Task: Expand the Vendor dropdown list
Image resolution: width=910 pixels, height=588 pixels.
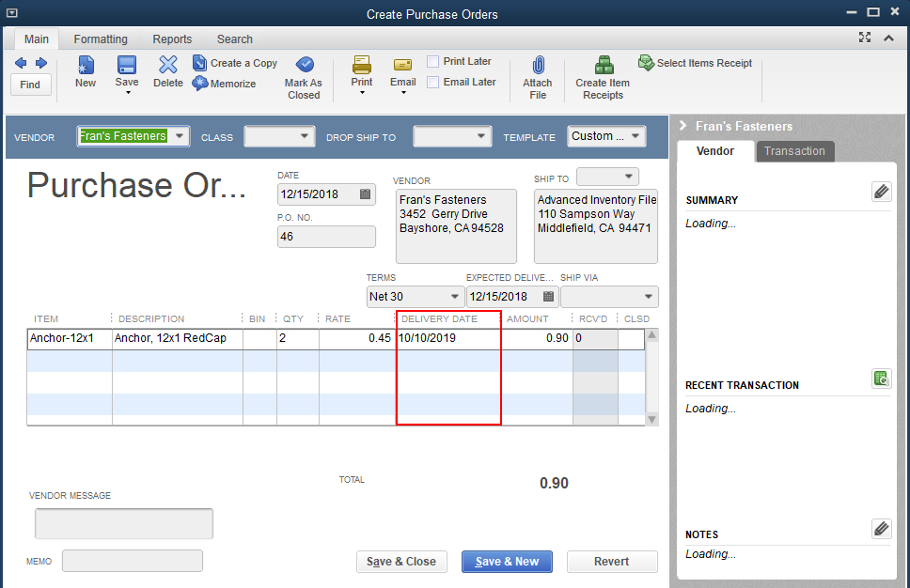Action: (x=180, y=136)
